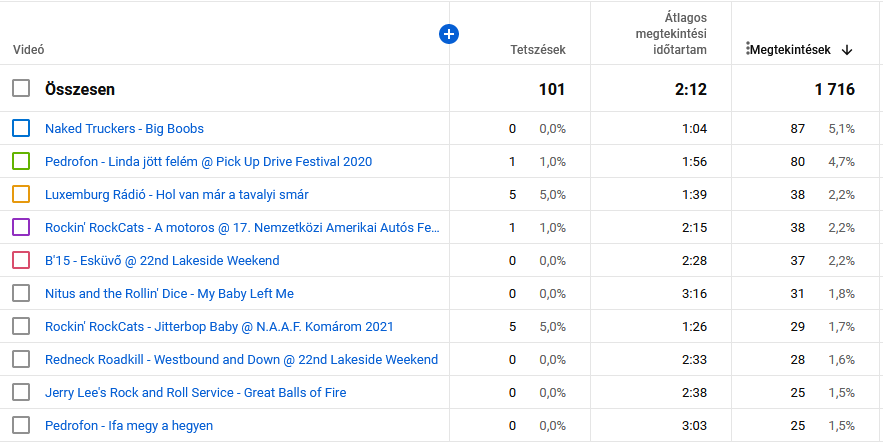Toggle the Összesen checkbox
The height and width of the screenshot is (442, 883).
(x=21, y=88)
